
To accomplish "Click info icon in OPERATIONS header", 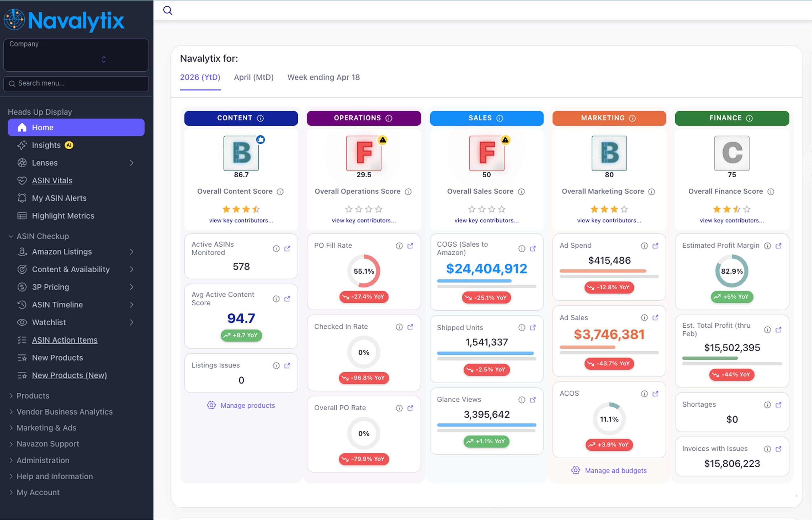I will click(x=389, y=118).
